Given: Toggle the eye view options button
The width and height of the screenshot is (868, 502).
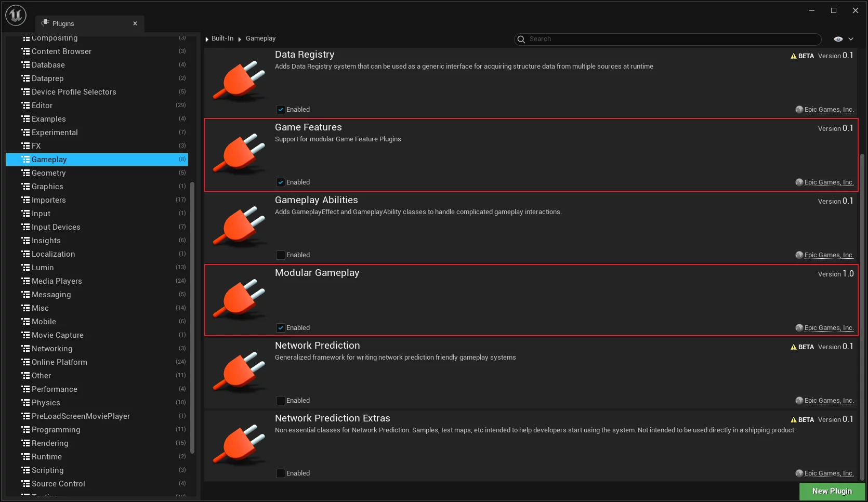Looking at the screenshot, I should tap(838, 39).
